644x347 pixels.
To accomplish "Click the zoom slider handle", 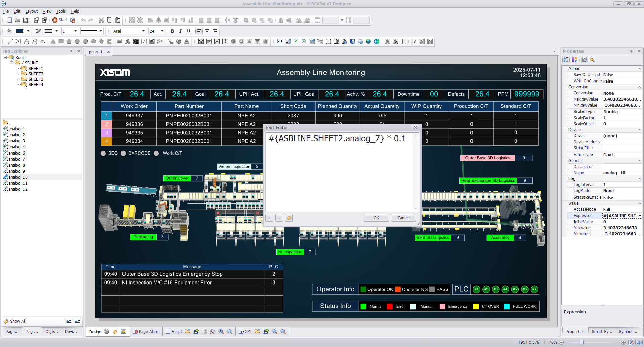I will (582, 342).
